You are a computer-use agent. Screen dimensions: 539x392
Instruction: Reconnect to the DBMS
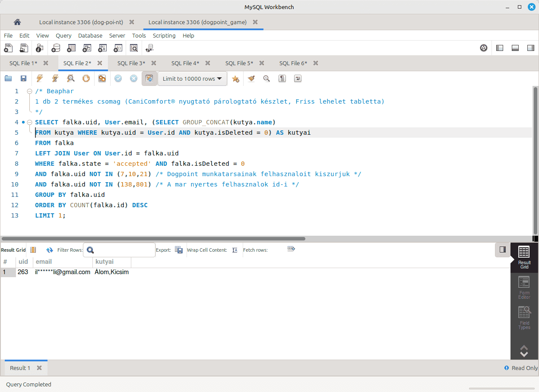tap(150, 48)
